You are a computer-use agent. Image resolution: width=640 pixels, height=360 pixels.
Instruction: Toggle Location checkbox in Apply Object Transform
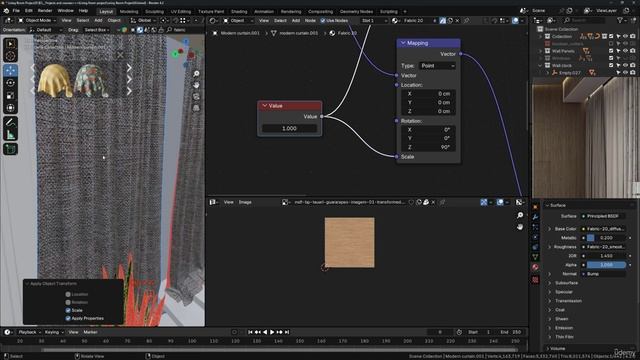click(68, 294)
